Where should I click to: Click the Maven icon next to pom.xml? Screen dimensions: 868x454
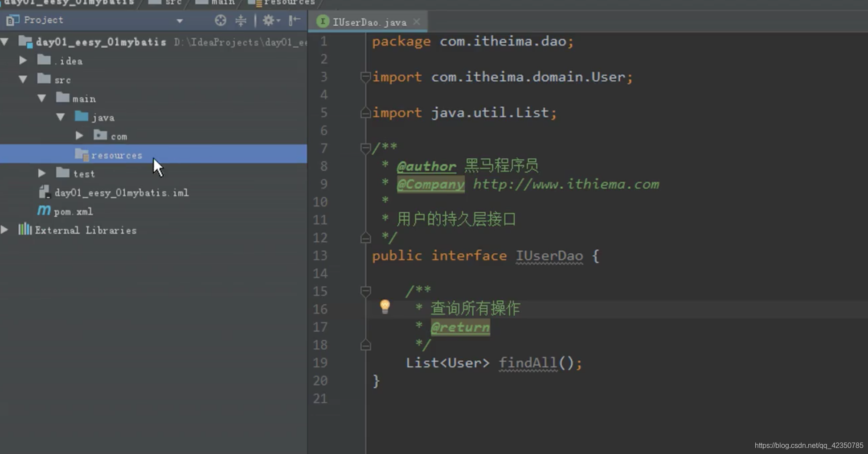[44, 210]
